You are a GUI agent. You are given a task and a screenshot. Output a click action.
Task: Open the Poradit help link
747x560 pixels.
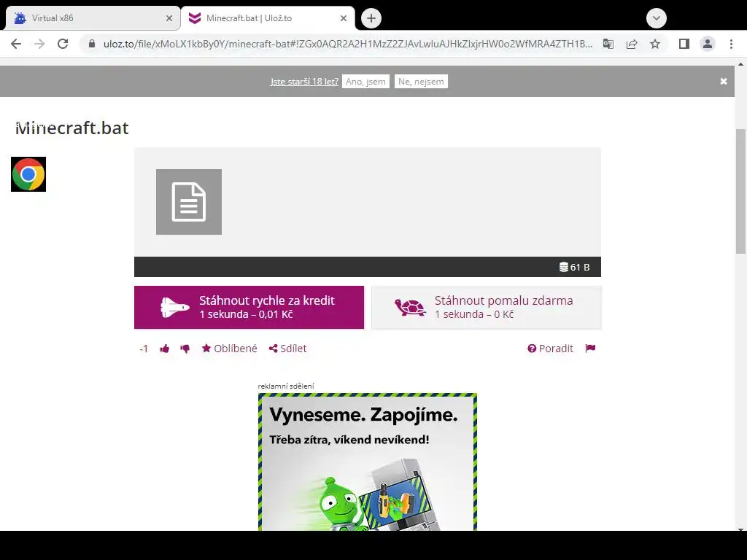pyautogui.click(x=550, y=349)
